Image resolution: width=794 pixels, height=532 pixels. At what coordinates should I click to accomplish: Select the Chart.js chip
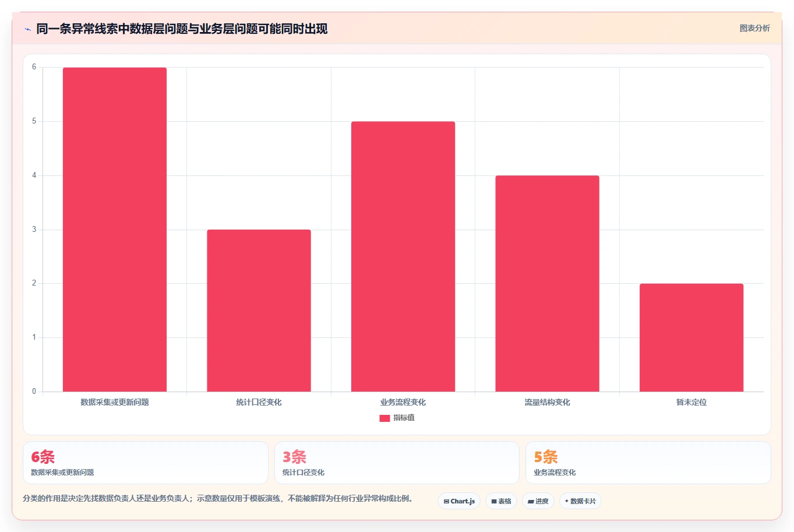(459, 501)
